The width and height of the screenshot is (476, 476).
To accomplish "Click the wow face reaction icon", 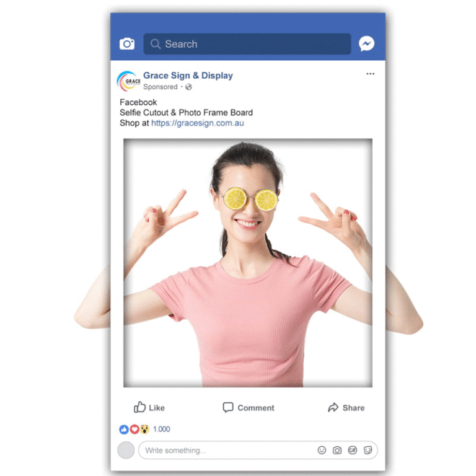I will tap(145, 430).
